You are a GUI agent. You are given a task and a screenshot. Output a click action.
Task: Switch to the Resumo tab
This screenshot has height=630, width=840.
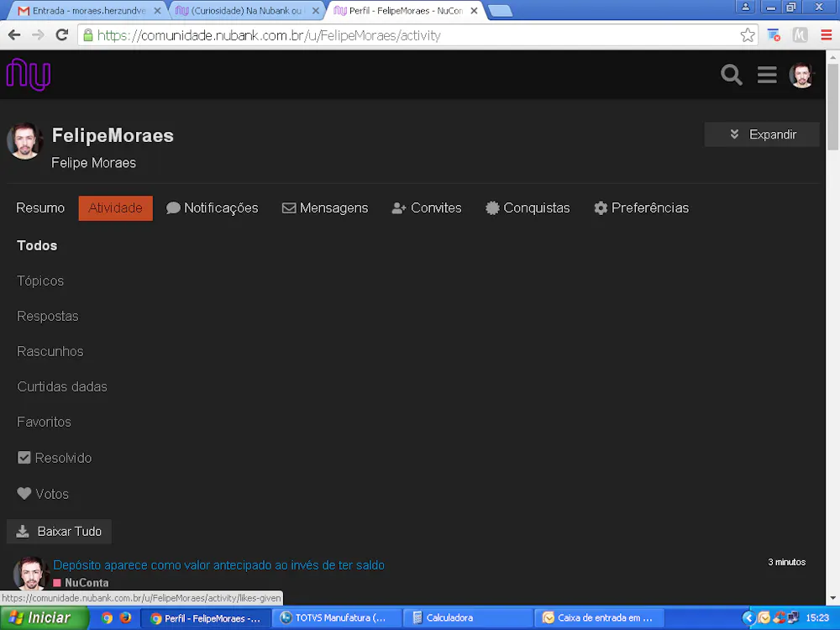tap(40, 207)
